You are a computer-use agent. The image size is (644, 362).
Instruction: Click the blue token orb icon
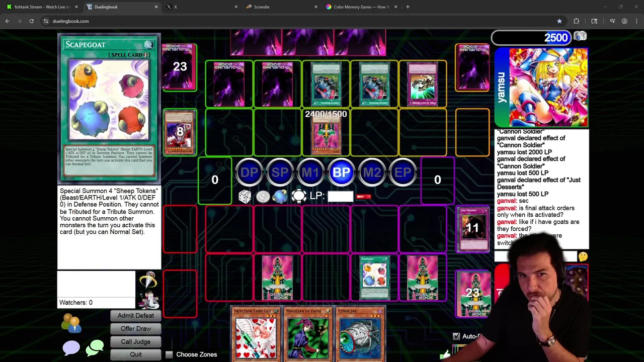(280, 197)
